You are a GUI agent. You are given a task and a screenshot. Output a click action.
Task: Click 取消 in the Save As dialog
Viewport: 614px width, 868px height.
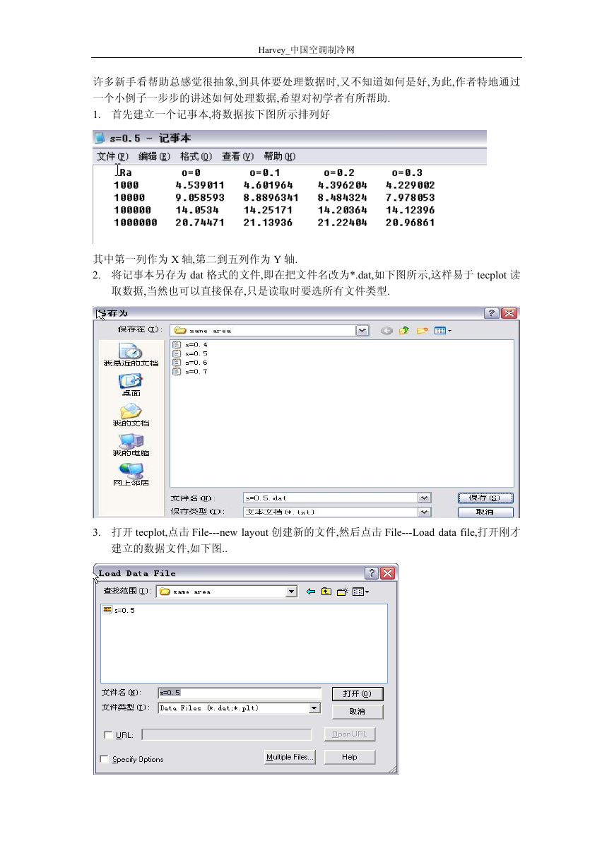(x=485, y=512)
